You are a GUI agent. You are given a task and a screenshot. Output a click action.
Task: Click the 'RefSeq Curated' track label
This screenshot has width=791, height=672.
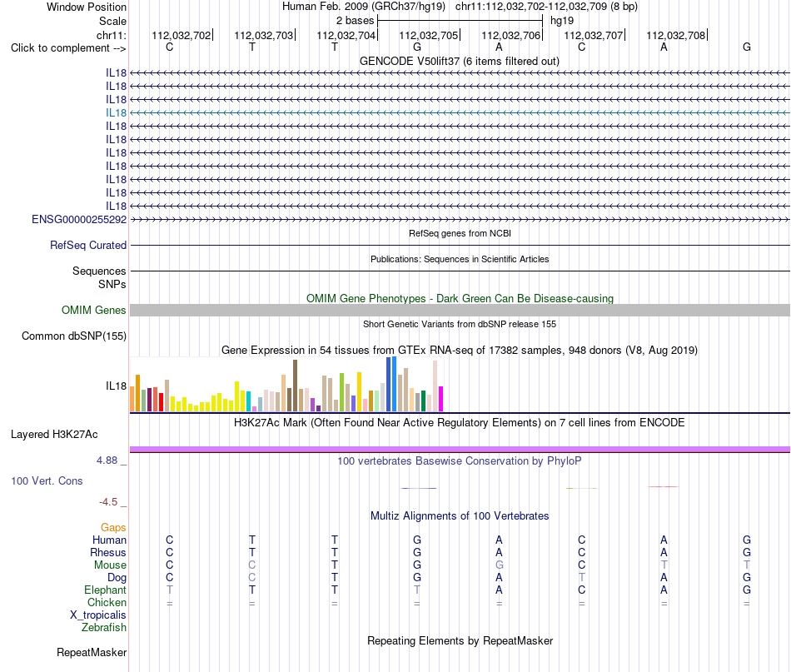88,245
